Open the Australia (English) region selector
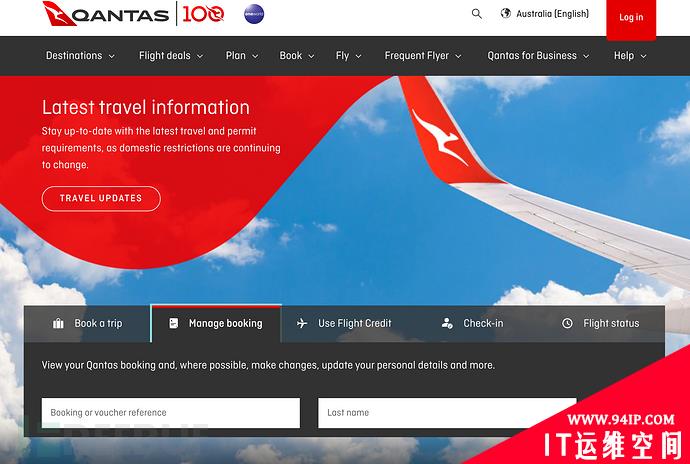 (x=545, y=14)
